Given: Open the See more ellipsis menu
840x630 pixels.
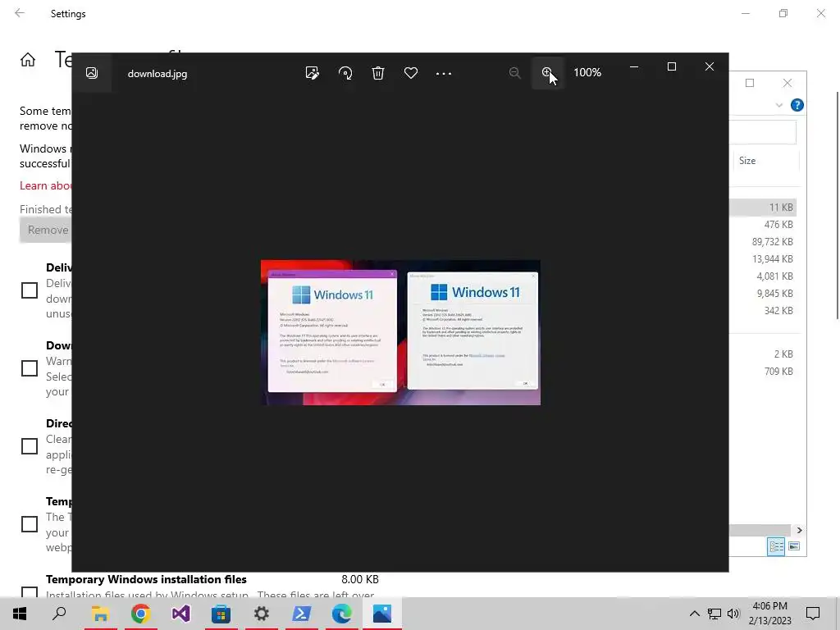Looking at the screenshot, I should (444, 73).
